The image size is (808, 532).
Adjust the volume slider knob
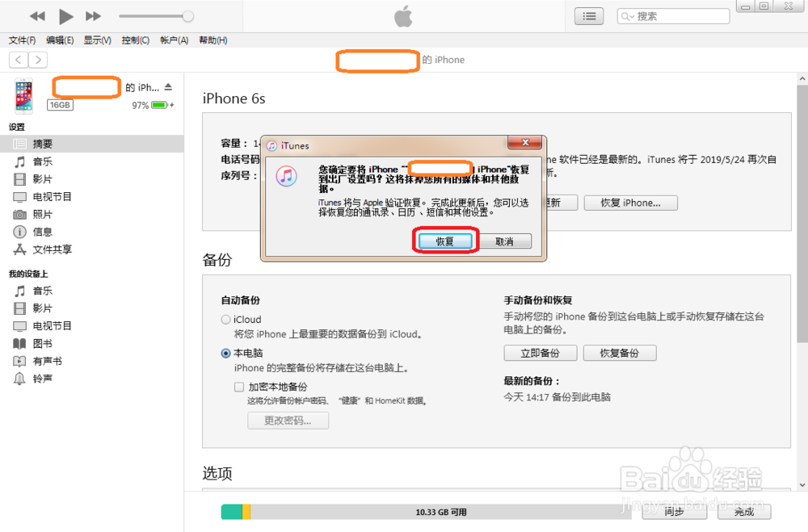click(x=188, y=16)
